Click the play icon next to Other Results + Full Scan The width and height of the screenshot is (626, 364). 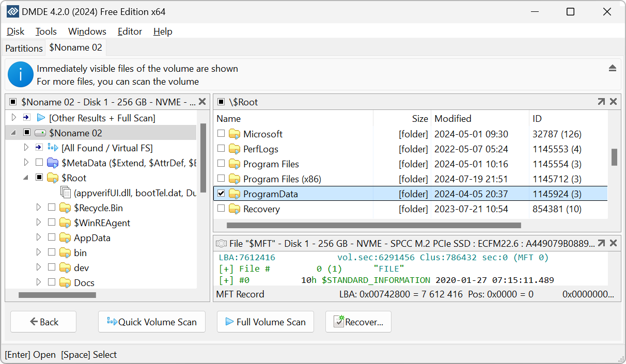coord(41,118)
